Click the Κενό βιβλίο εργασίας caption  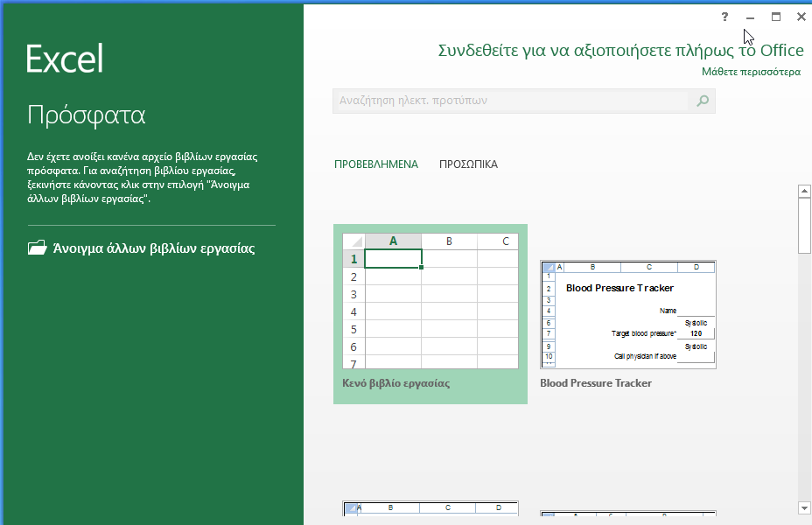(x=396, y=383)
